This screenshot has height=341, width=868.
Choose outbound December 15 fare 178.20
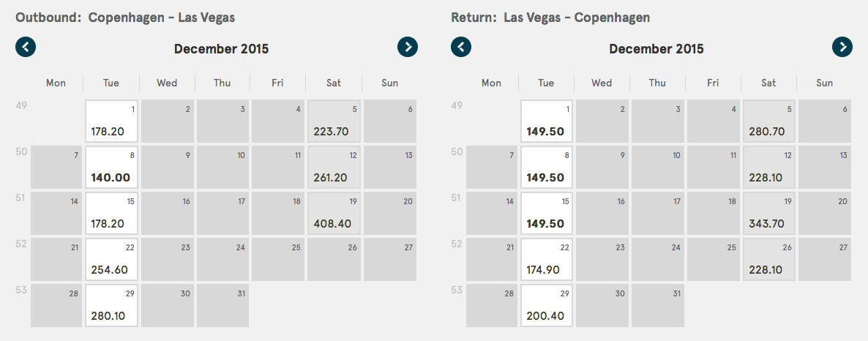(111, 213)
